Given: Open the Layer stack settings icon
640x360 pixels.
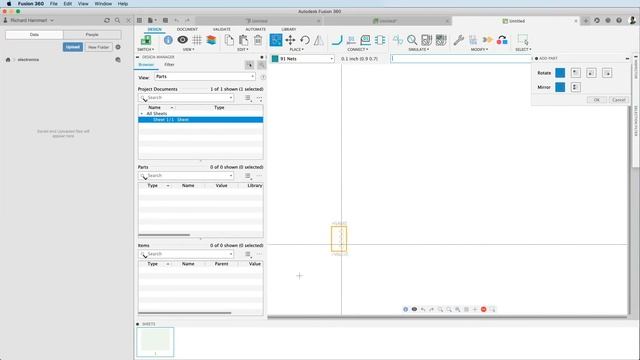Looking at the screenshot, I should tap(211, 40).
